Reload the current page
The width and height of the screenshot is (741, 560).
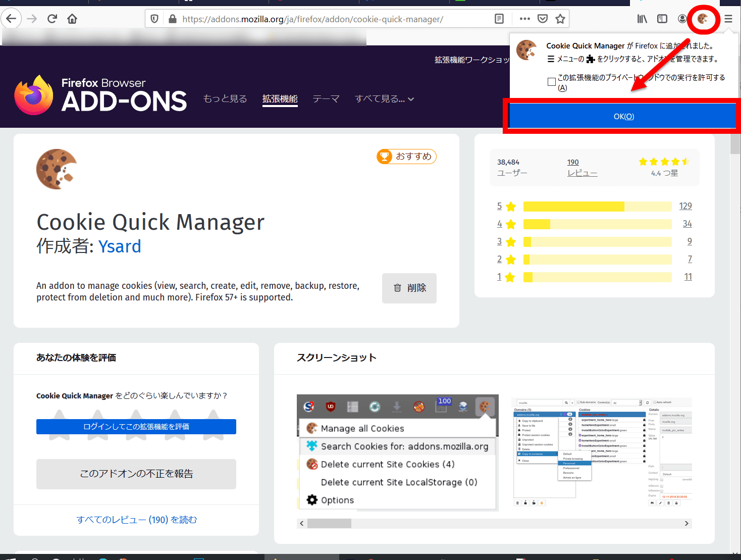[x=52, y=19]
